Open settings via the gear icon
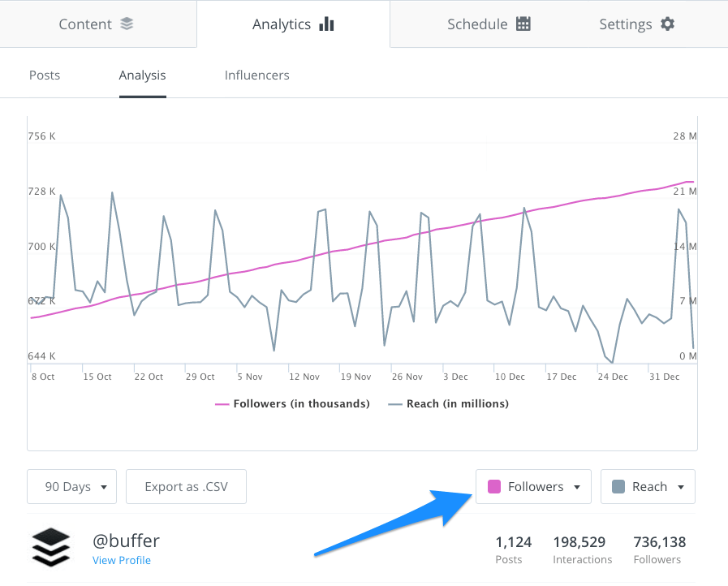This screenshot has height=586, width=728. [667, 24]
